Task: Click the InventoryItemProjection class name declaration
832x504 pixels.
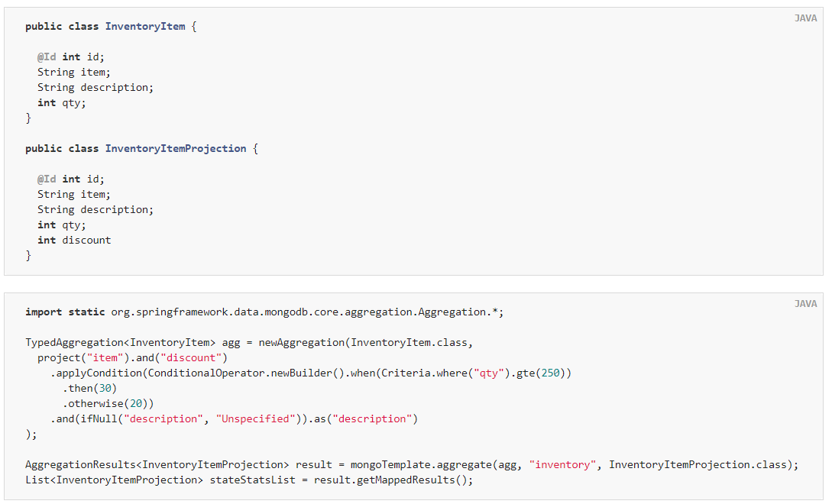Action: pyautogui.click(x=176, y=148)
